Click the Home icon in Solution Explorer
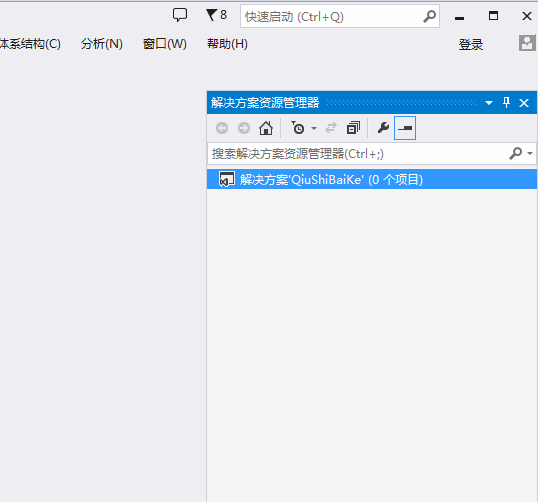Viewport: 538px width, 502px height. 266,128
